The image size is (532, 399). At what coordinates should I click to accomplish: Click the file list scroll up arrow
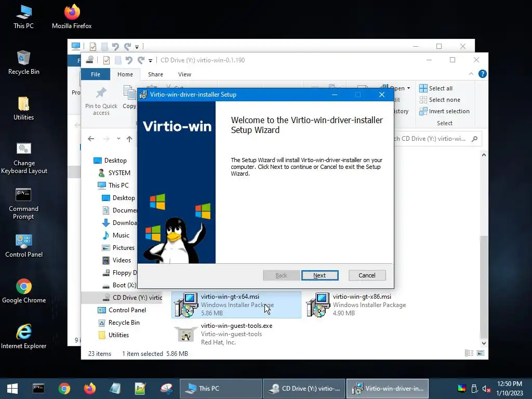click(484, 155)
